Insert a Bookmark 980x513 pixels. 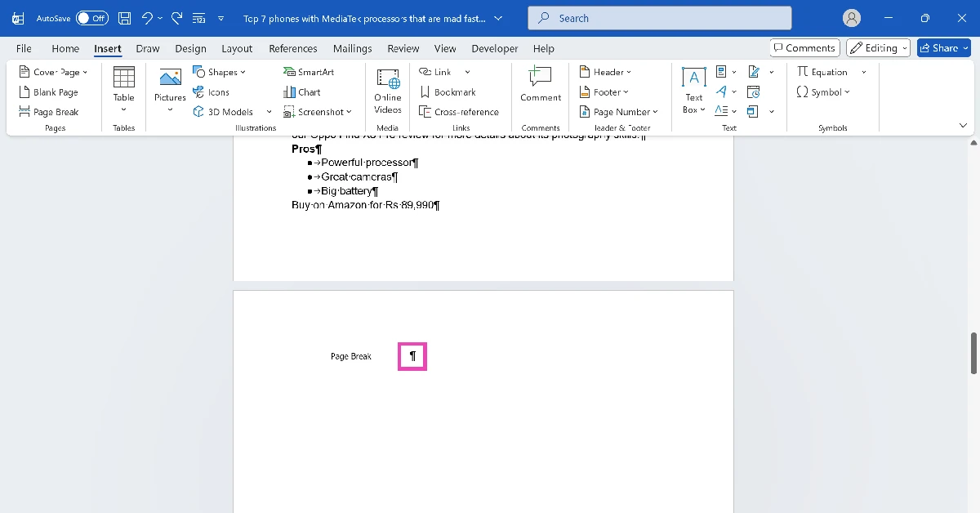click(449, 91)
